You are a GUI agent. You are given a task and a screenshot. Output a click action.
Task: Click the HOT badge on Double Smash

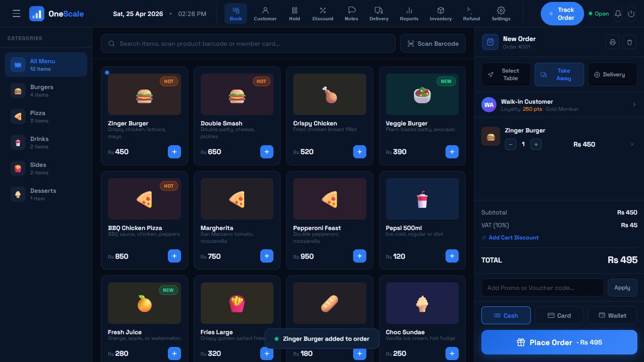[261, 81]
